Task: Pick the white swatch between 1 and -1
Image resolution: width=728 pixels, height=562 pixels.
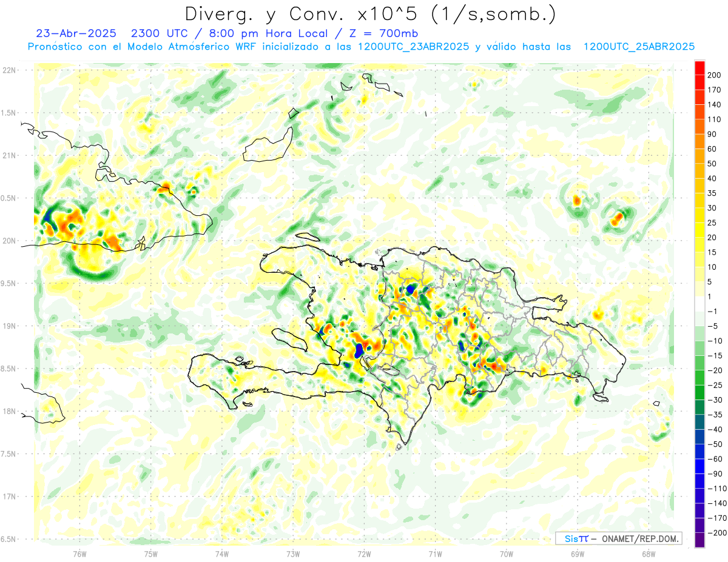Action: point(699,304)
